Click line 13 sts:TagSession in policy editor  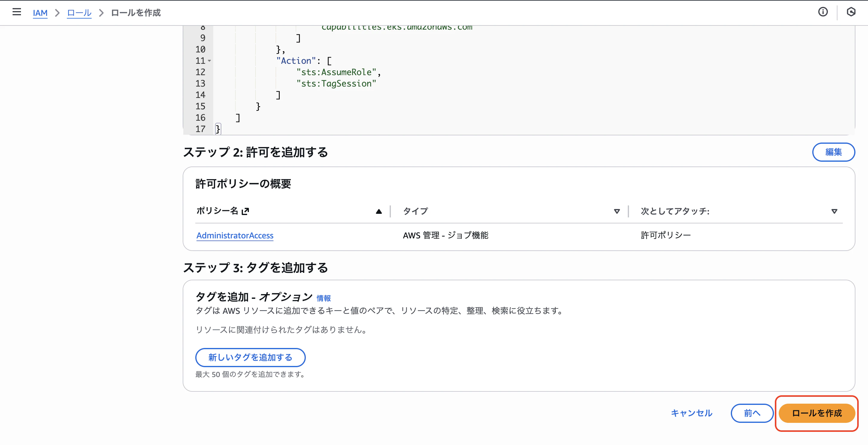point(336,83)
